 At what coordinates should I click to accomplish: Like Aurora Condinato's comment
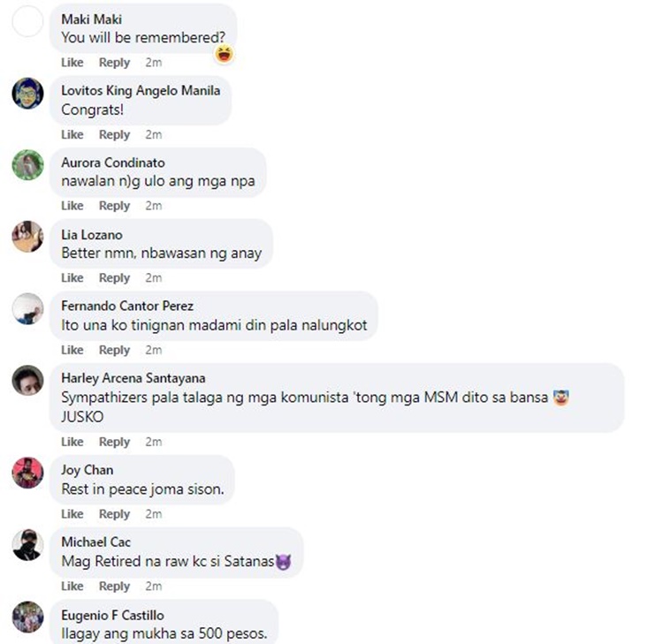pyautogui.click(x=72, y=206)
